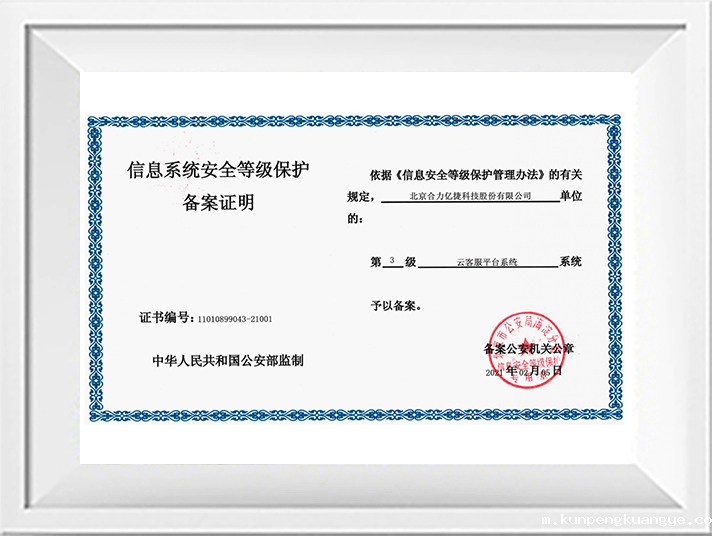This screenshot has height=536, width=712.
Task: Select the system name 云客服平台系统
Action: click(485, 262)
